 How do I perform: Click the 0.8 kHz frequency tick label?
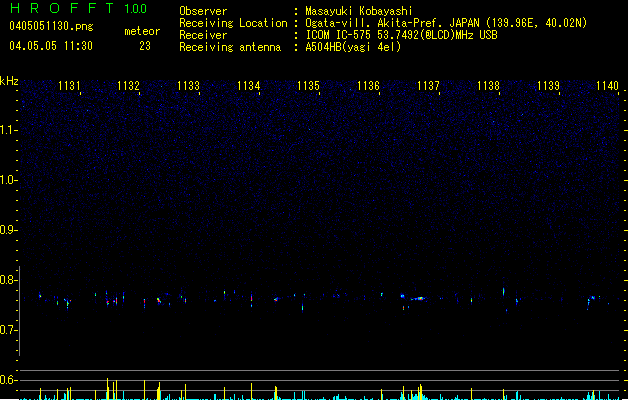(7, 280)
